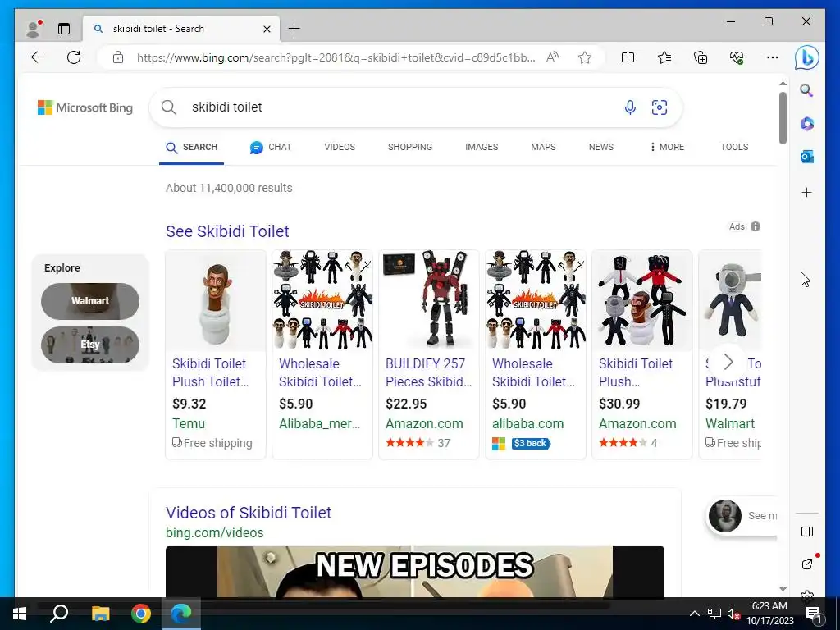
Task: Open BUILDIFY 257 Pieces product link
Action: point(428,372)
